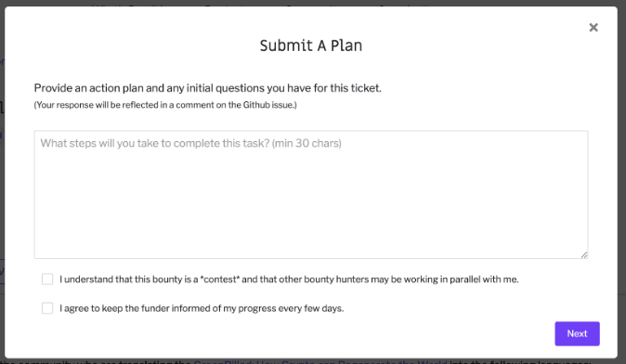The width and height of the screenshot is (626, 364).
Task: Close the Submit A Plan dialog
Action: tap(593, 27)
